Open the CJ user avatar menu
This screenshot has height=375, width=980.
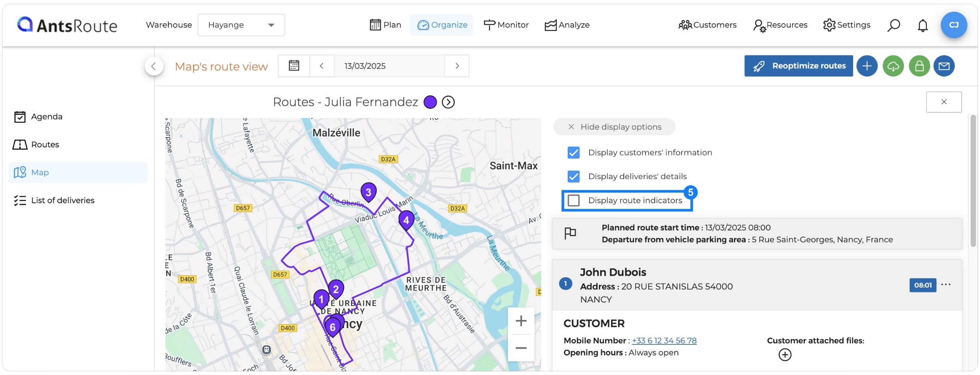click(x=954, y=25)
